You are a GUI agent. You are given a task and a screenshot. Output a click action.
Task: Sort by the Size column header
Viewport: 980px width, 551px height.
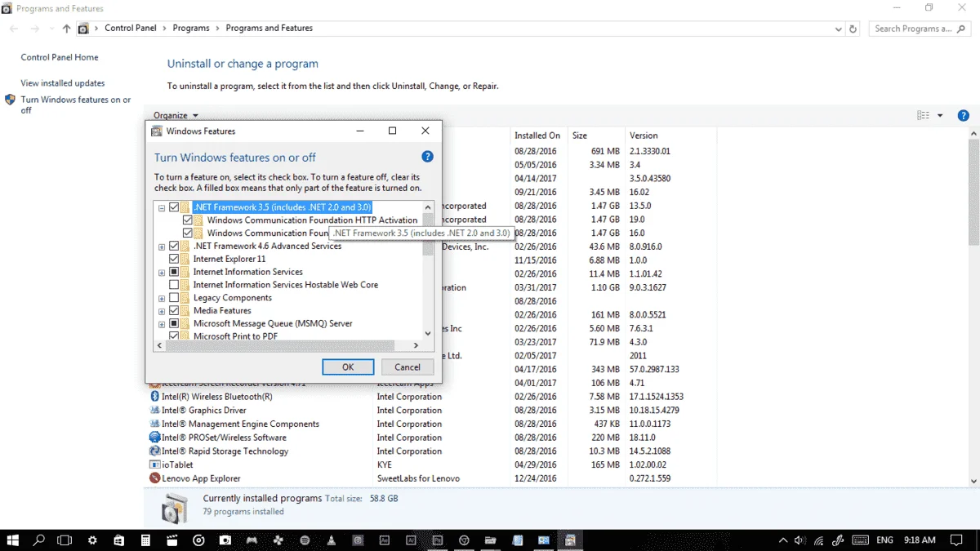[x=597, y=136]
